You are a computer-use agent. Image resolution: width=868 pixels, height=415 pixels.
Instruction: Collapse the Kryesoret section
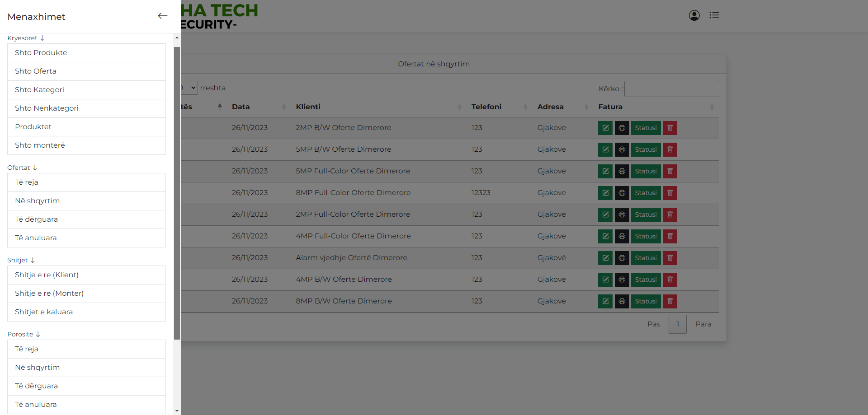point(26,38)
